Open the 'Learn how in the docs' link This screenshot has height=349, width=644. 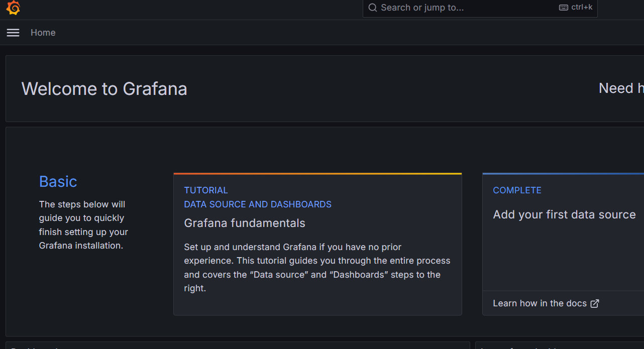(x=546, y=303)
